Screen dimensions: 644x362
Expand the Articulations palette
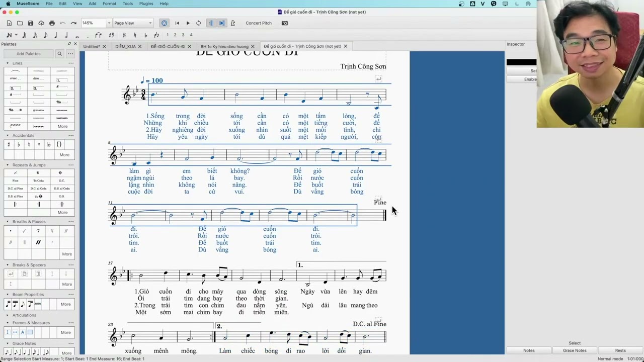pyautogui.click(x=7, y=315)
